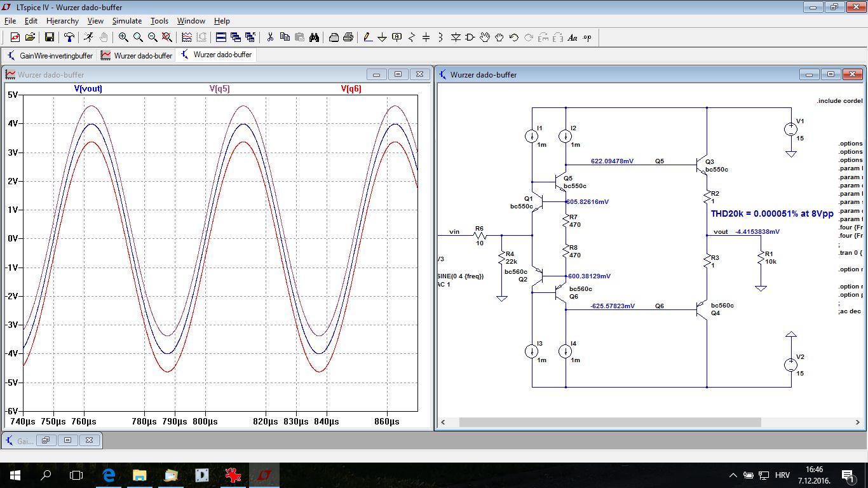
Task: Select the Label Net tool
Action: (397, 37)
